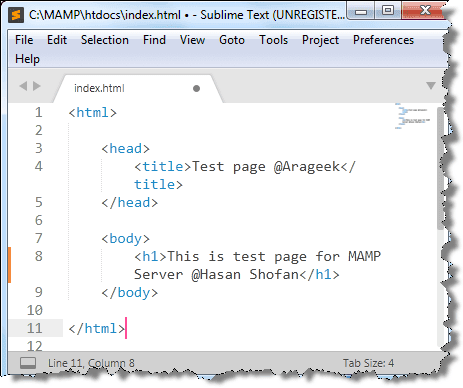Toggle side panel switcher icon in status bar
Image resolution: width=463 pixels, height=388 pixels.
click(x=28, y=363)
